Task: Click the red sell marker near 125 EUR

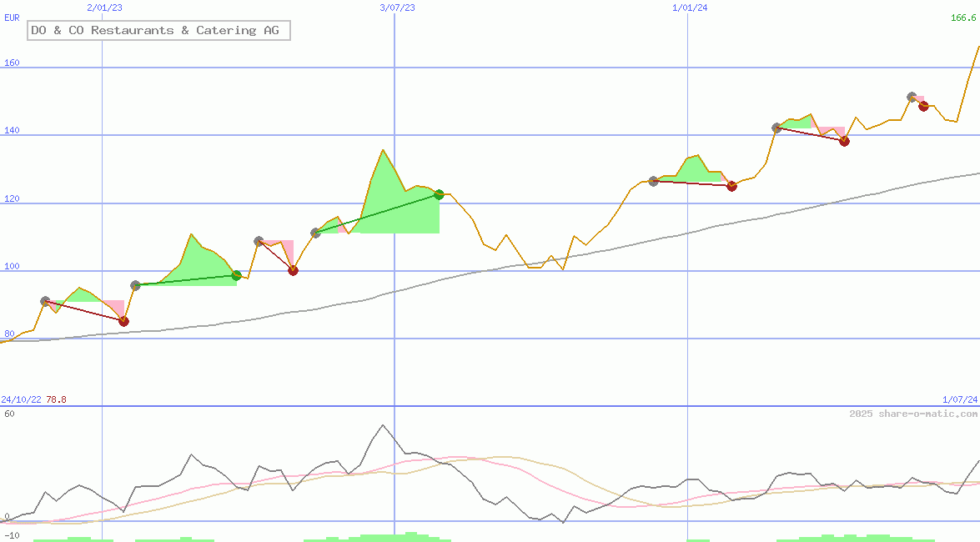Action: (731, 186)
